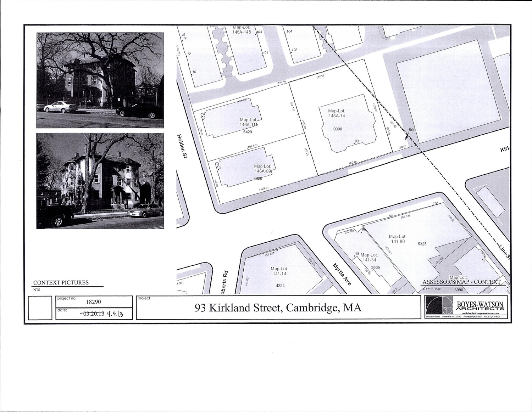Select the Map-Lot 146A-74 label
532x412 pixels.
(337, 113)
